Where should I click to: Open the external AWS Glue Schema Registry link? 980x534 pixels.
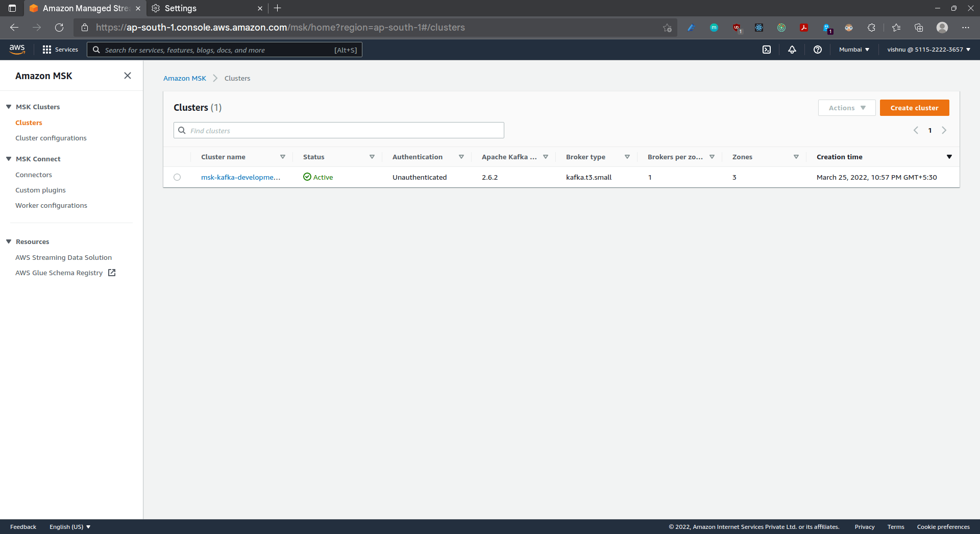pyautogui.click(x=65, y=273)
